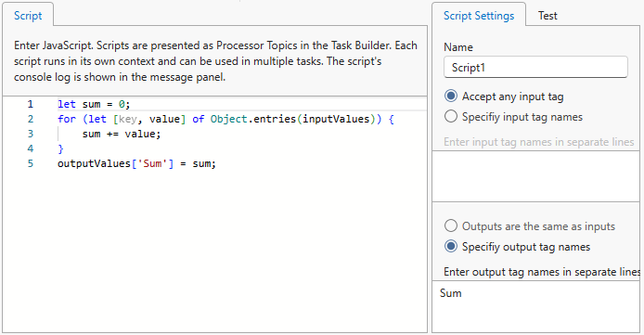The image size is (644, 335).
Task: Click the for loop code on line 2
Action: point(225,119)
